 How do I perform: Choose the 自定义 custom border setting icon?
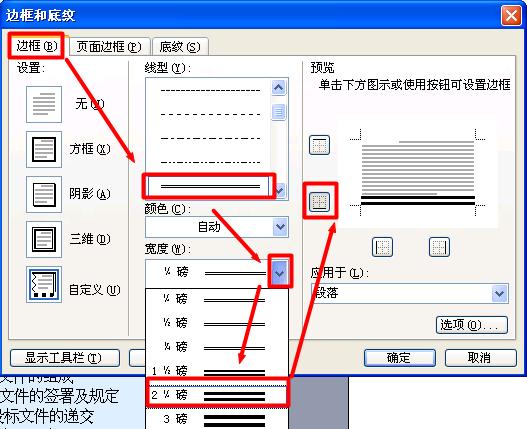point(44,285)
